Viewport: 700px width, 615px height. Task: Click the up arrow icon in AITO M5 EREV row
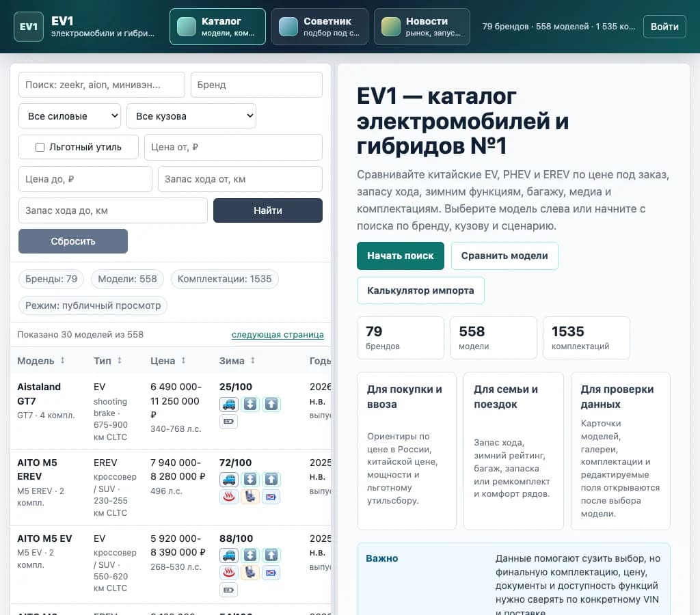271,480
